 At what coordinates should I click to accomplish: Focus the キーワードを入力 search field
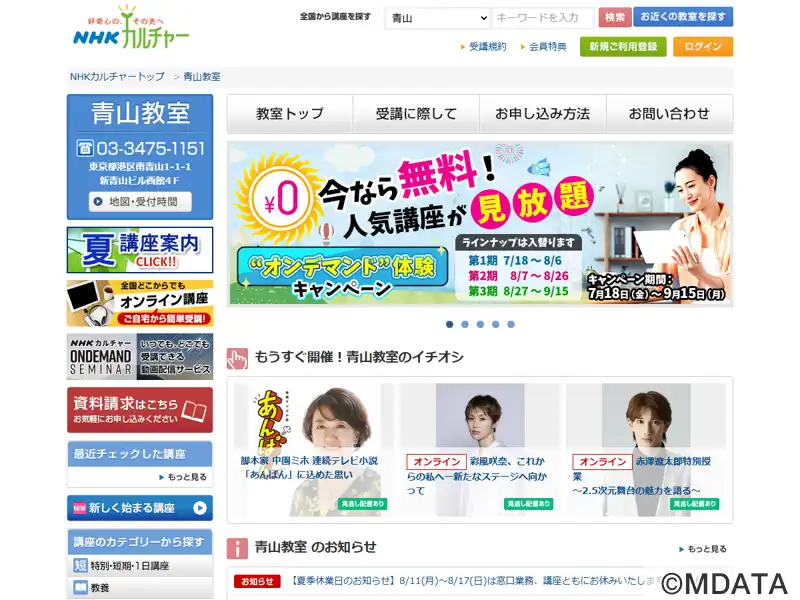(x=543, y=18)
